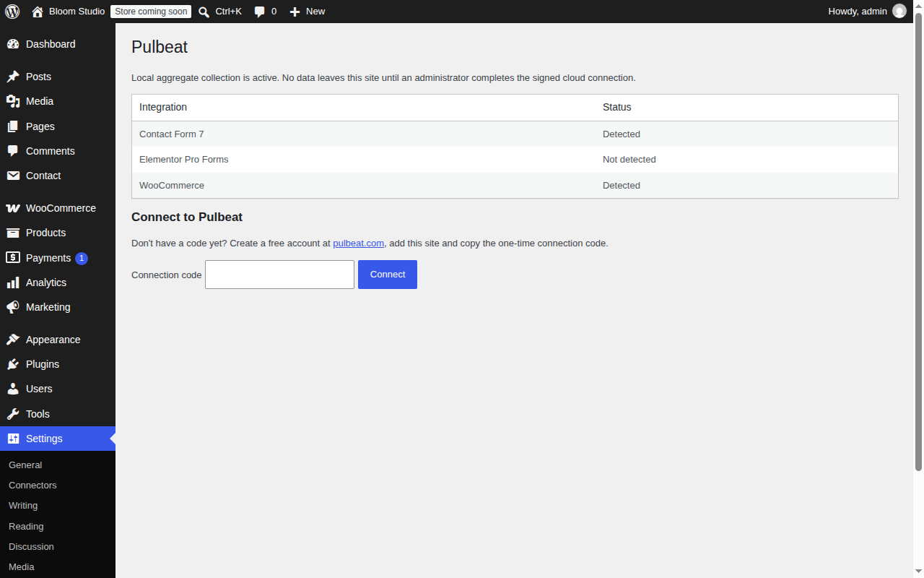Go to Reading settings submenu item
The width and height of the screenshot is (924, 578).
26,527
